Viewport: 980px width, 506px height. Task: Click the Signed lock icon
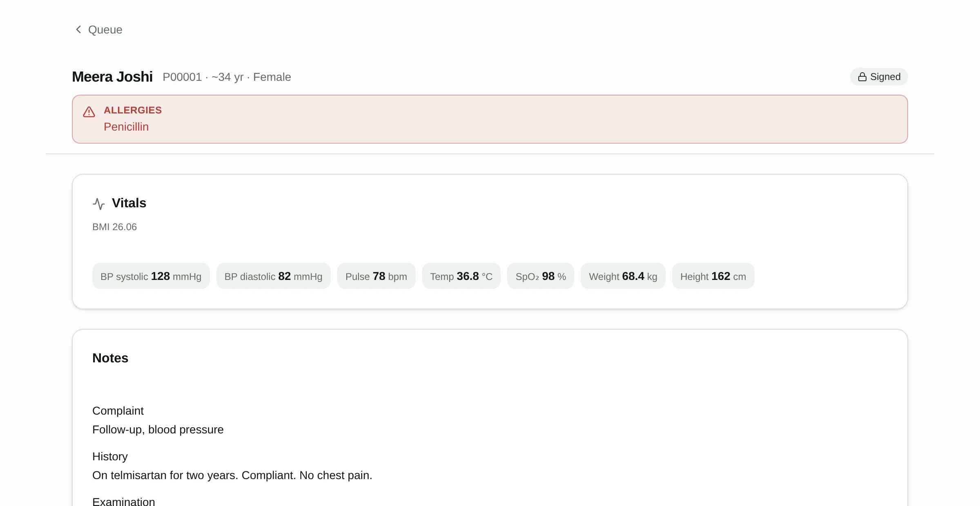862,77
